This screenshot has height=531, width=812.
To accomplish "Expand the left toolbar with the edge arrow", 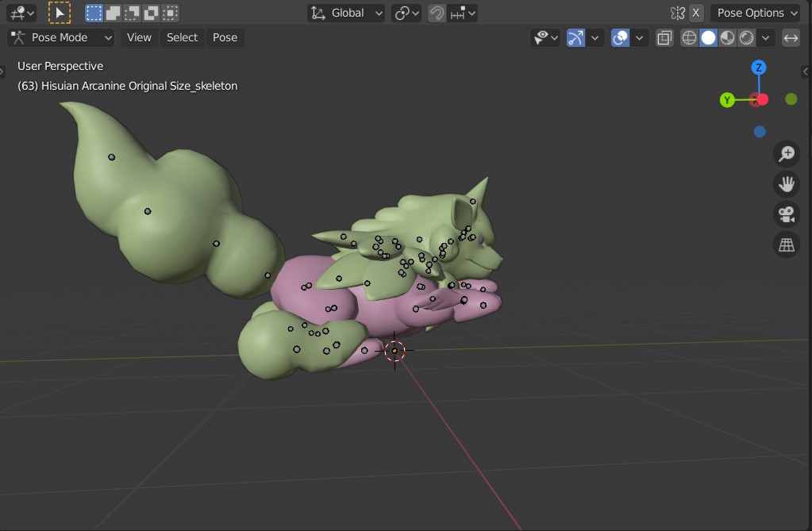I will (2, 71).
